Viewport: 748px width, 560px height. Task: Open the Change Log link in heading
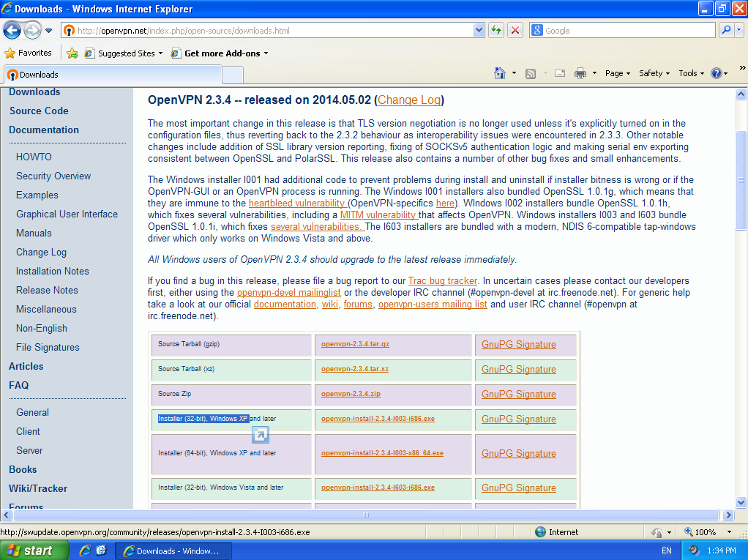coord(409,100)
